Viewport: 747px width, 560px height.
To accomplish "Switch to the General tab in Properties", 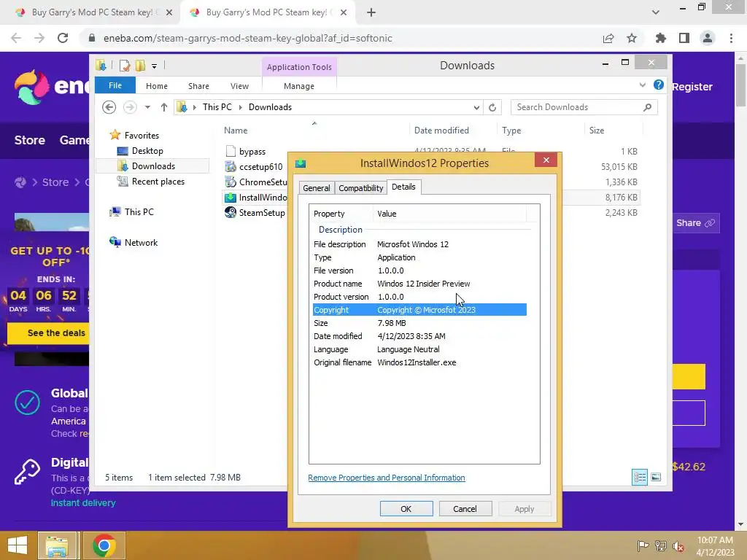I will [317, 187].
